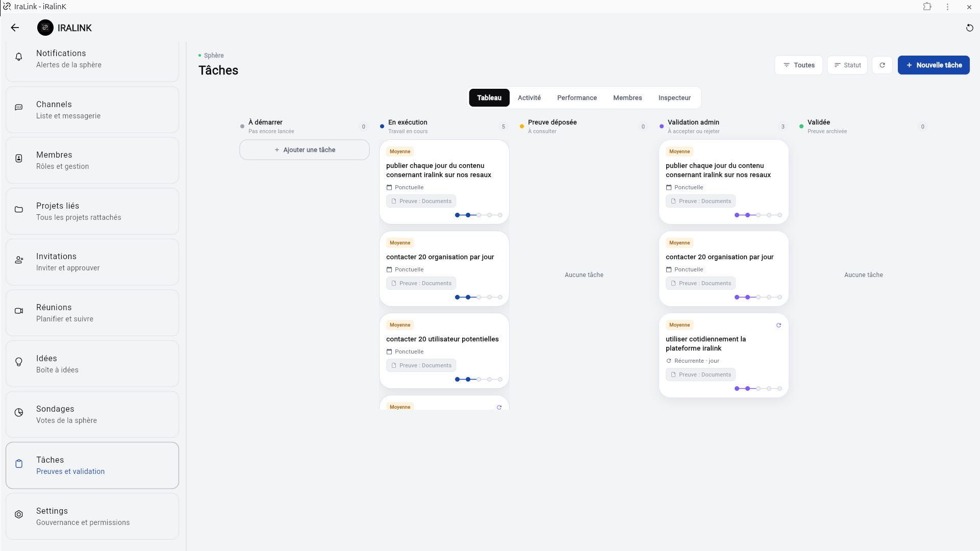Open the three-dot window menu
The width and height of the screenshot is (980, 551).
click(947, 7)
